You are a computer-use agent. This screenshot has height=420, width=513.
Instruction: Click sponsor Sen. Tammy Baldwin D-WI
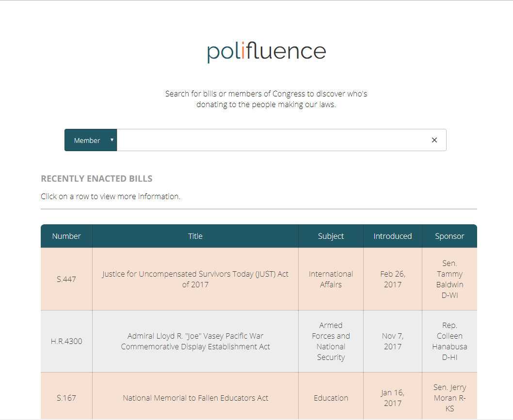pos(449,279)
